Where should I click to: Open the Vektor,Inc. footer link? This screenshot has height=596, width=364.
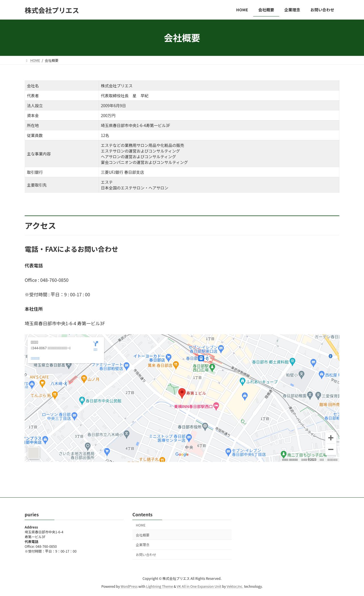click(x=235, y=587)
